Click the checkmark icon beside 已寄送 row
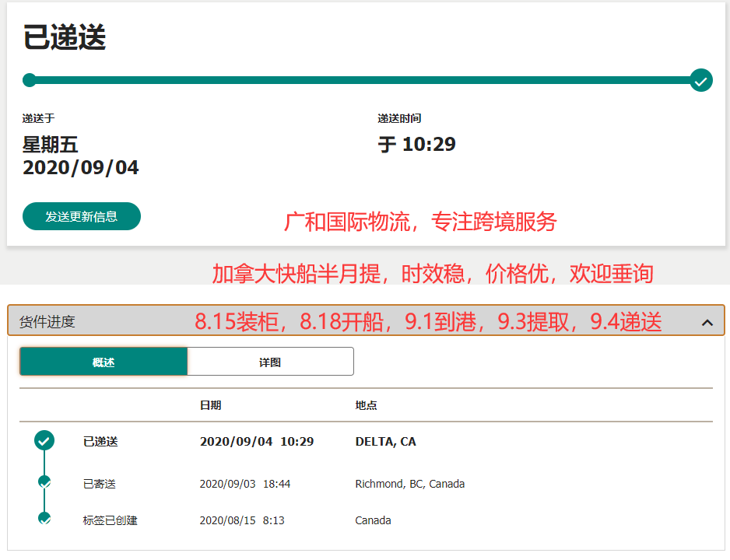 point(44,482)
